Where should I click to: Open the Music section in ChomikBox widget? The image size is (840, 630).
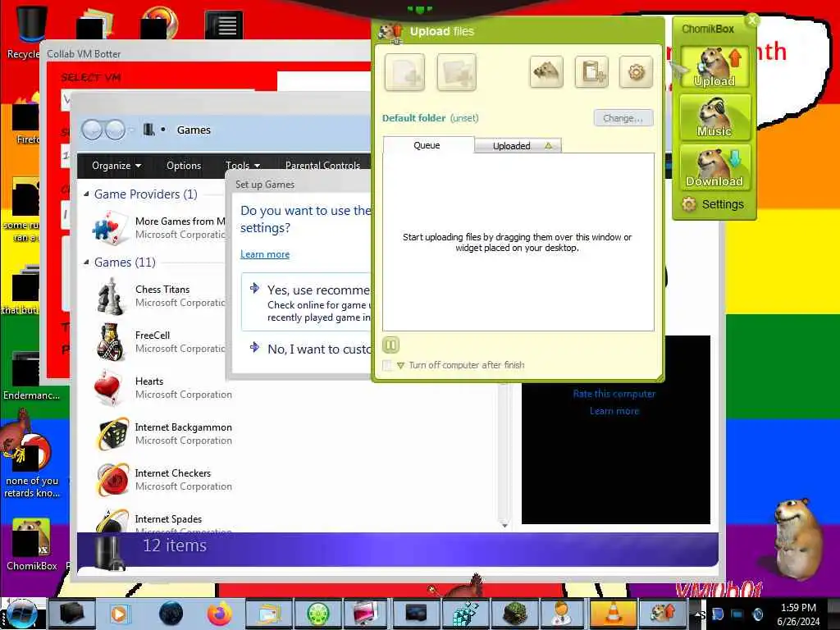click(x=714, y=116)
